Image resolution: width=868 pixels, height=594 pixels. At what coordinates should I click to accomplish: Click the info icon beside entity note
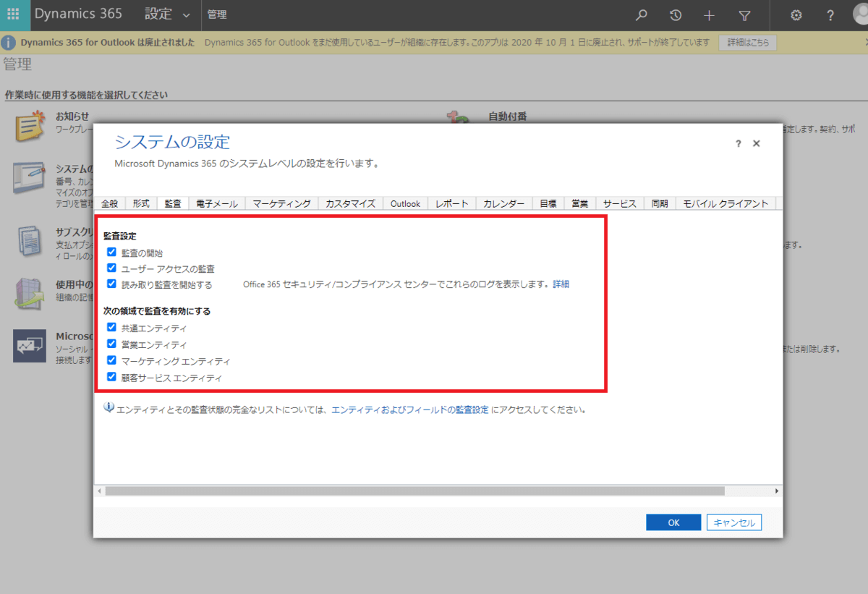point(109,408)
